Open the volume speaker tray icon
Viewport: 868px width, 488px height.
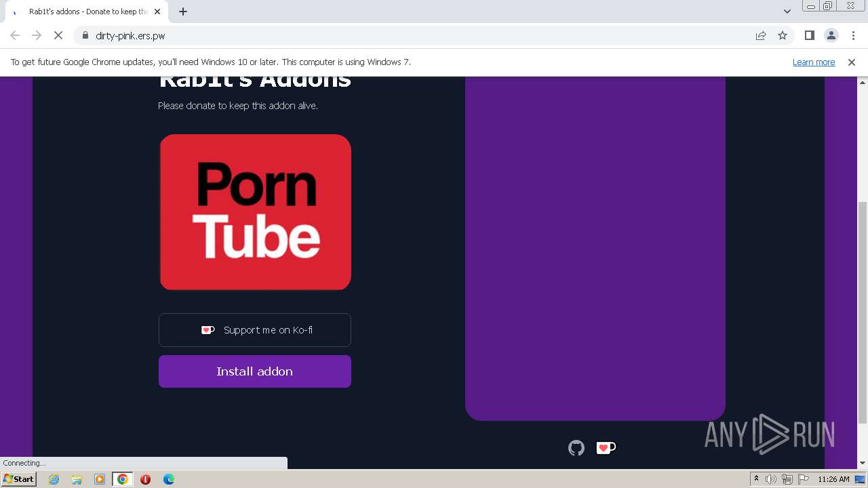771,479
